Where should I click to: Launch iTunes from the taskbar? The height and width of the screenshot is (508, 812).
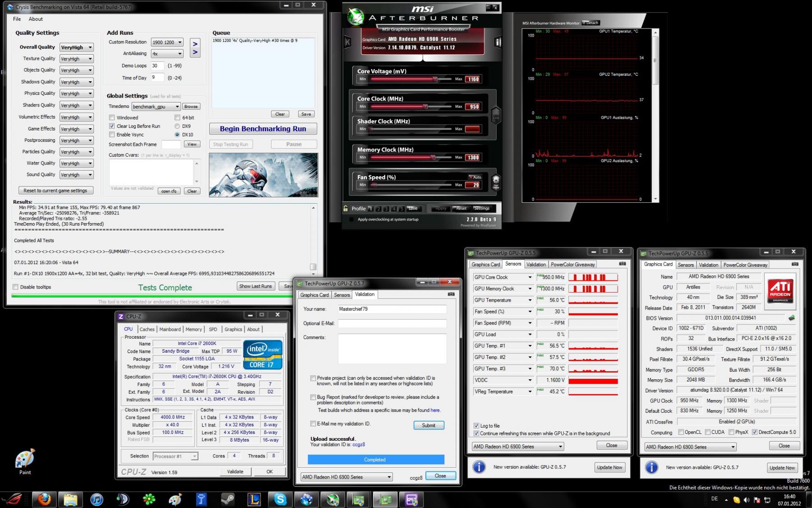click(x=97, y=499)
